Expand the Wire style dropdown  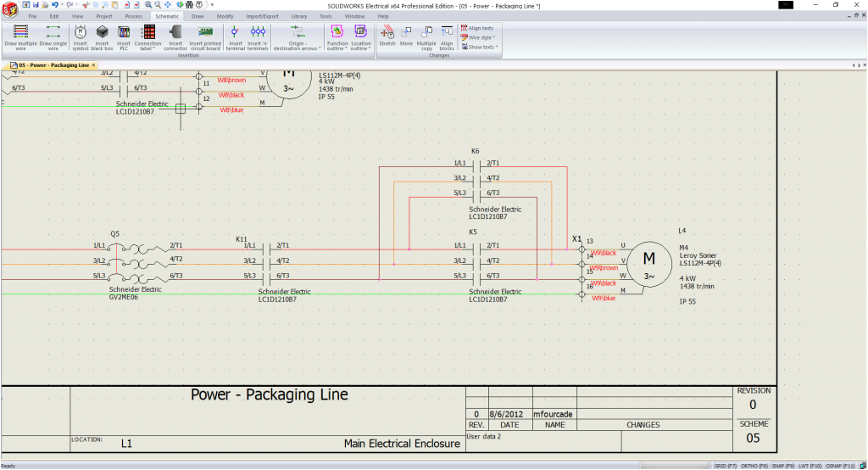tap(481, 37)
